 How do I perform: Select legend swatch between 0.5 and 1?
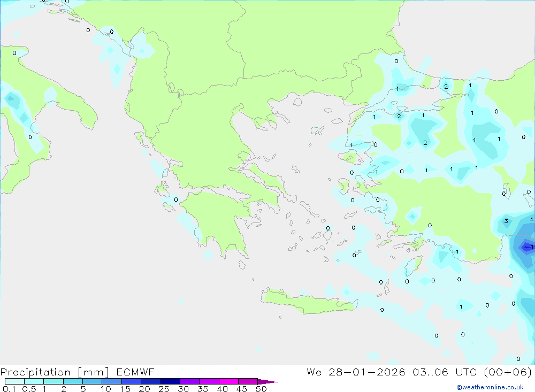tap(34, 381)
